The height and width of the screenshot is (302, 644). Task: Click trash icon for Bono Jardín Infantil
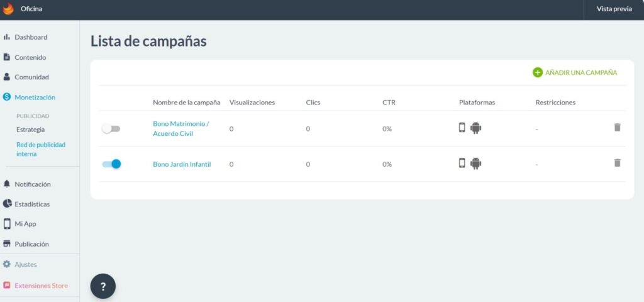click(617, 163)
